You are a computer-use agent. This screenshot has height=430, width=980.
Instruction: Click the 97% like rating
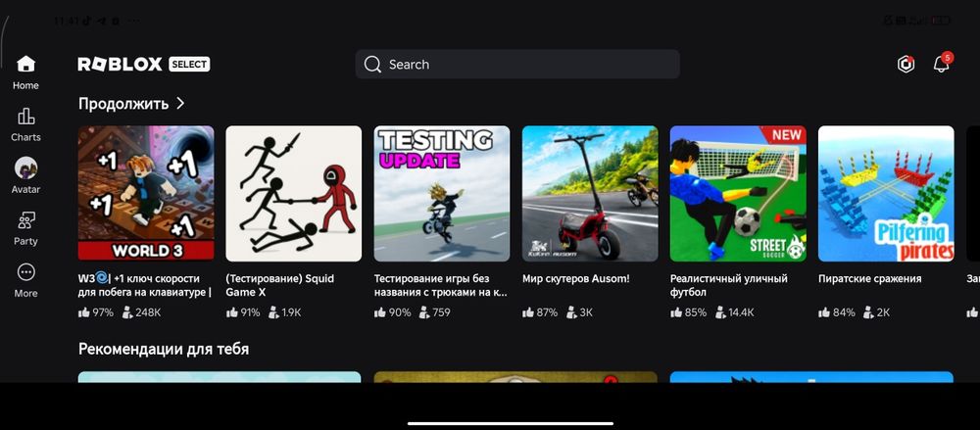point(96,312)
